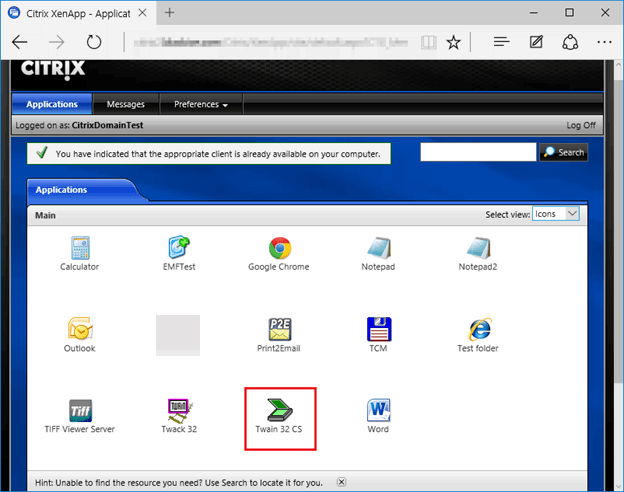Launch the Notepad2 application
Image resolution: width=624 pixels, height=492 pixels.
(478, 253)
